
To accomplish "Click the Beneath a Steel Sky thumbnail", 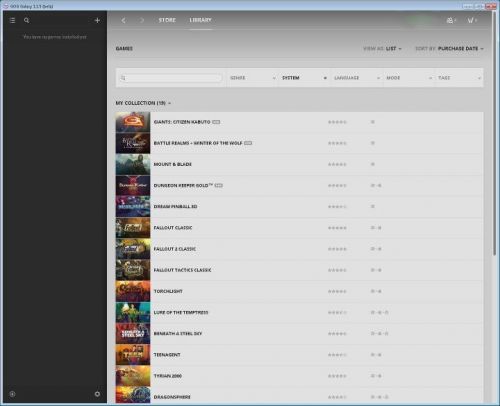I will coord(133,334).
